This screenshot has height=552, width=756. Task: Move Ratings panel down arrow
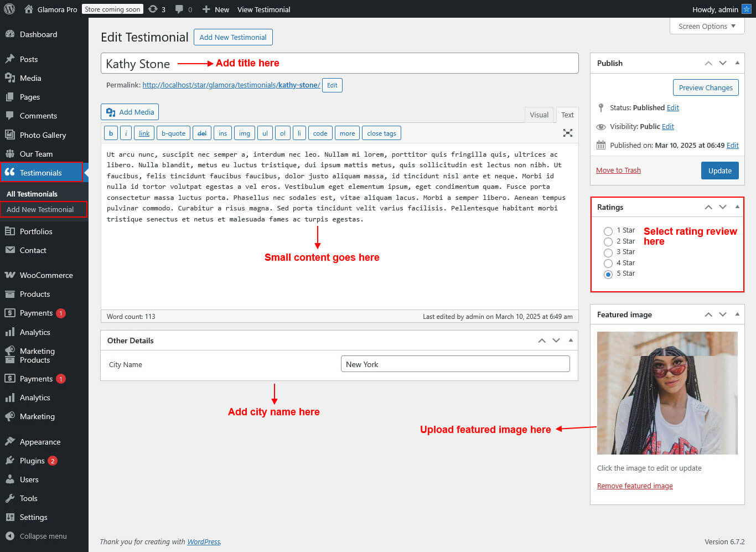(x=723, y=207)
